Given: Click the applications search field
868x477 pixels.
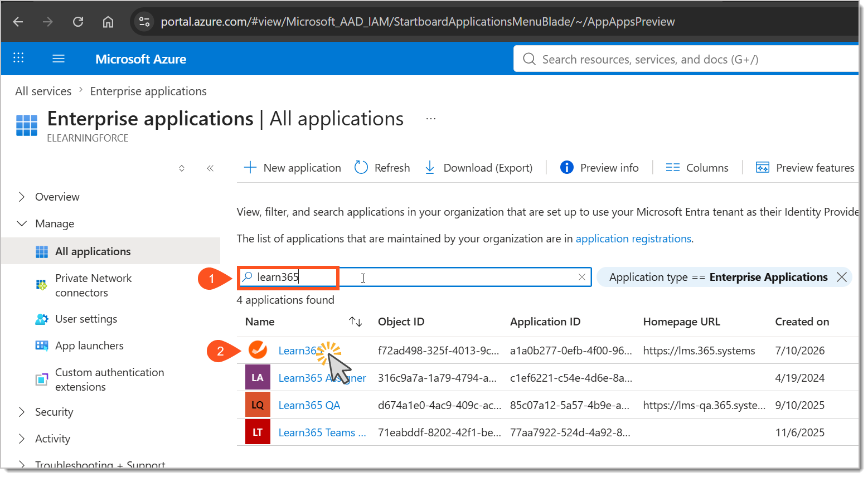Looking at the screenshot, I should 415,277.
